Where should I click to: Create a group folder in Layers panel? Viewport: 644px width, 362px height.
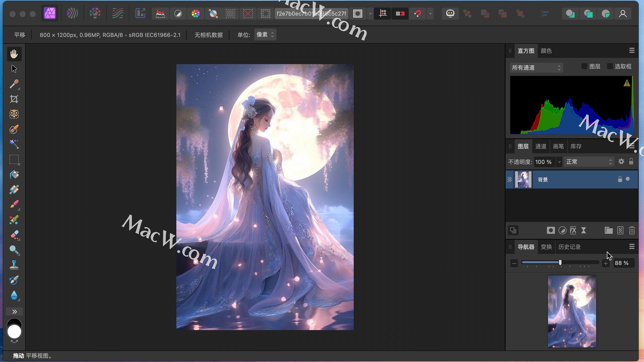tap(609, 230)
